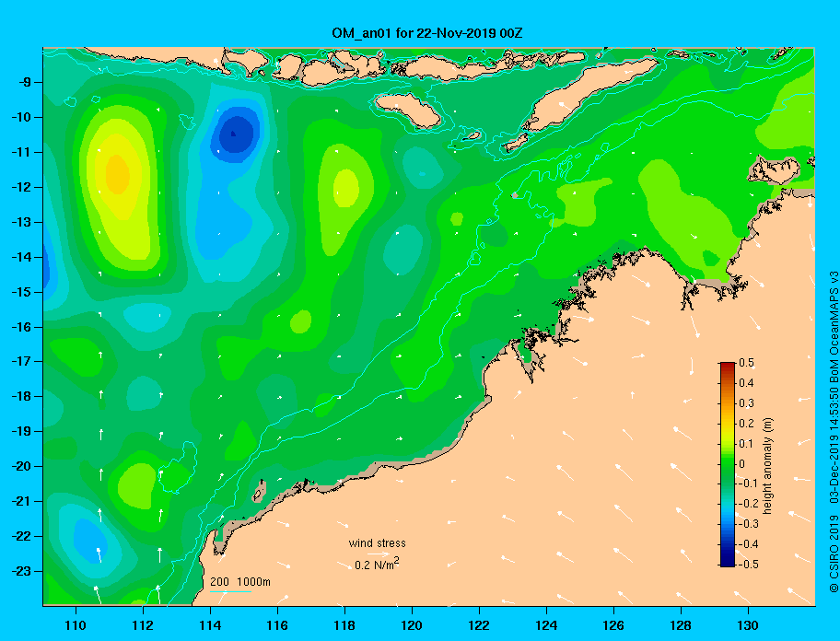The height and width of the screenshot is (641, 840).
Task: Click the latitude label "-15"
Action: pyautogui.click(x=22, y=292)
